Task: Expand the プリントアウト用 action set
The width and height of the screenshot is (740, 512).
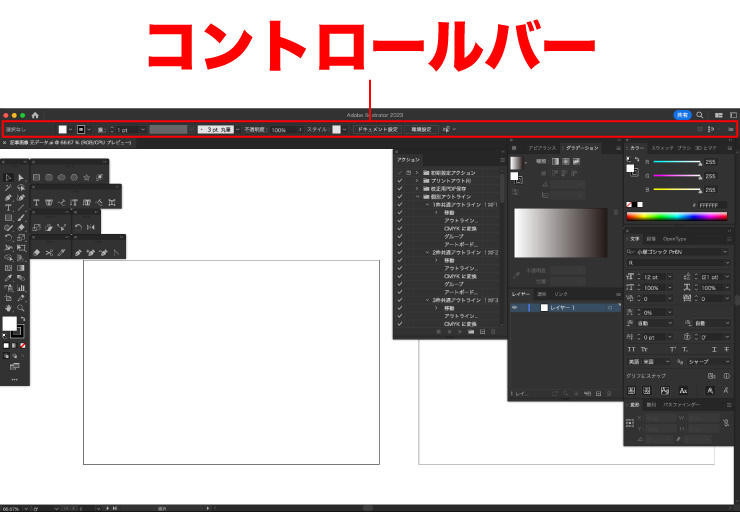Action: (x=417, y=181)
